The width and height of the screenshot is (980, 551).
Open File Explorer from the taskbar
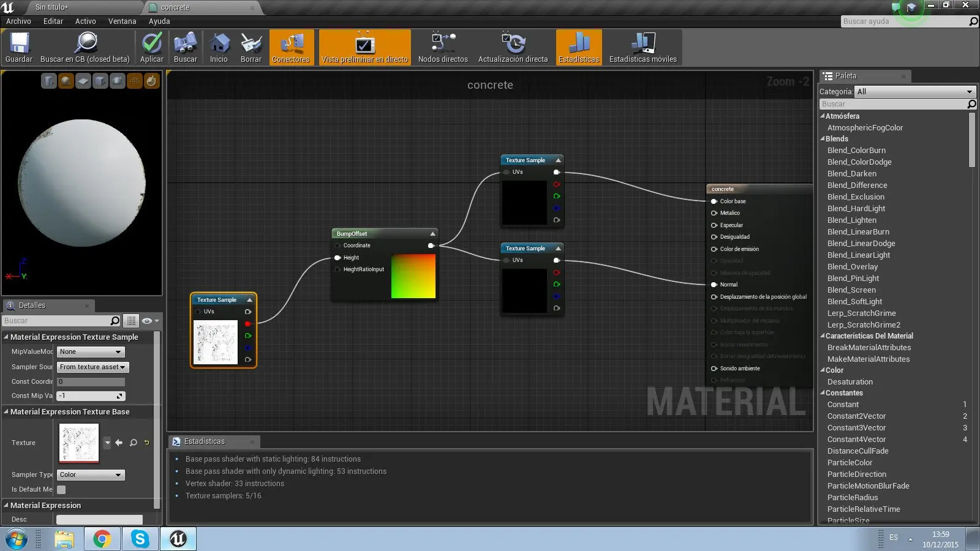pyautogui.click(x=64, y=539)
